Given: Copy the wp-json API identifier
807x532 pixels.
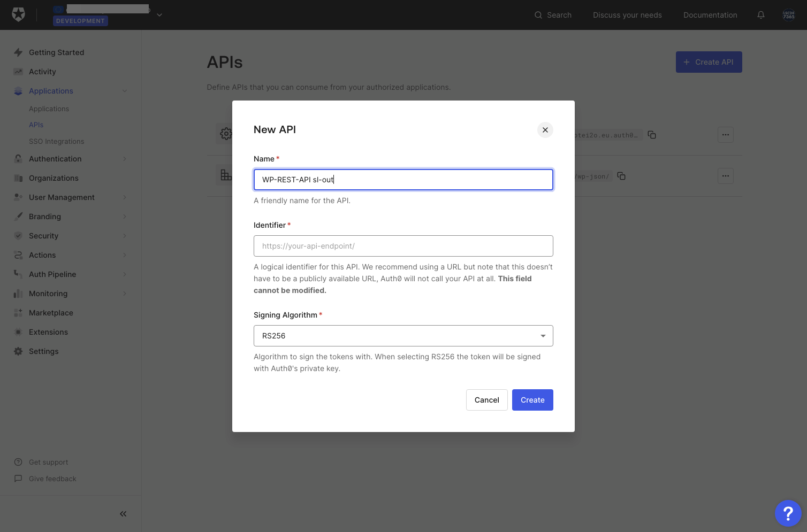Looking at the screenshot, I should (621, 176).
